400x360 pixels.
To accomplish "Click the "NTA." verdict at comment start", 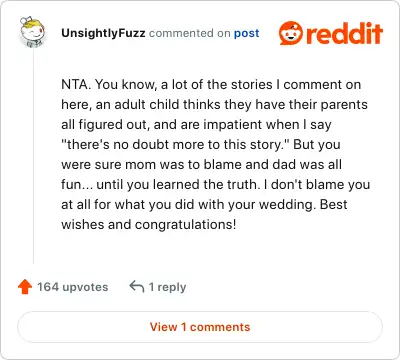I will click(x=76, y=84).
